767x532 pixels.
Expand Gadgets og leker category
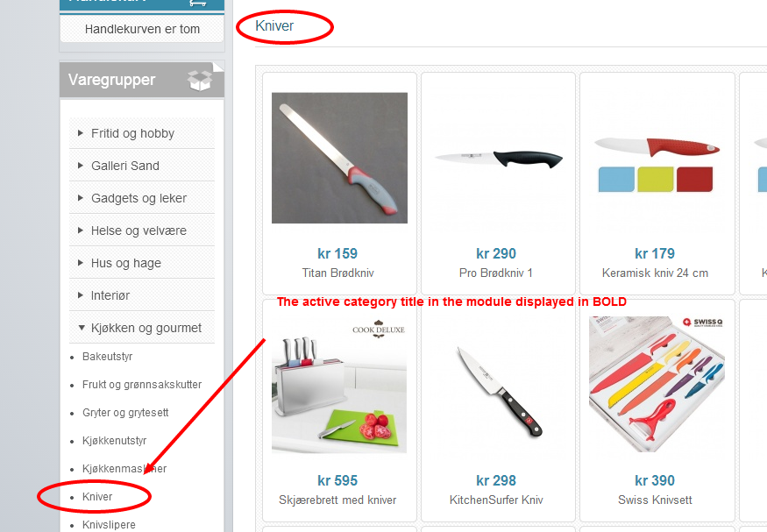point(82,198)
